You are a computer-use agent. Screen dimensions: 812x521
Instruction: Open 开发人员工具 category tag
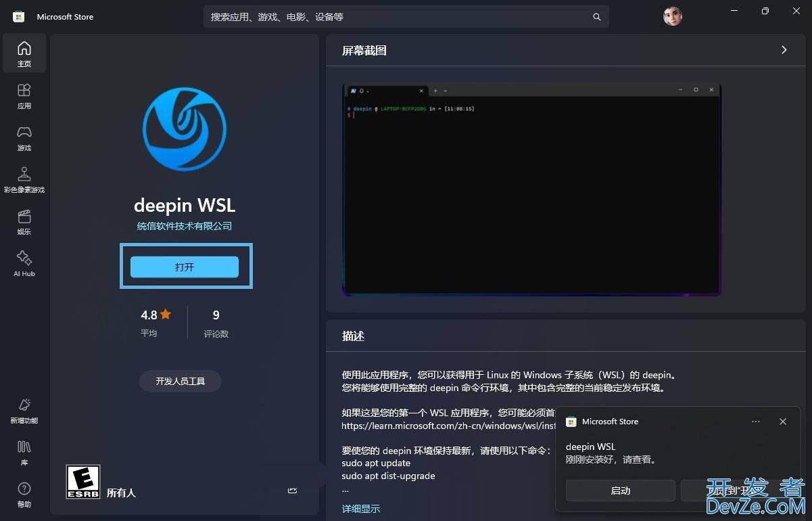(180, 381)
